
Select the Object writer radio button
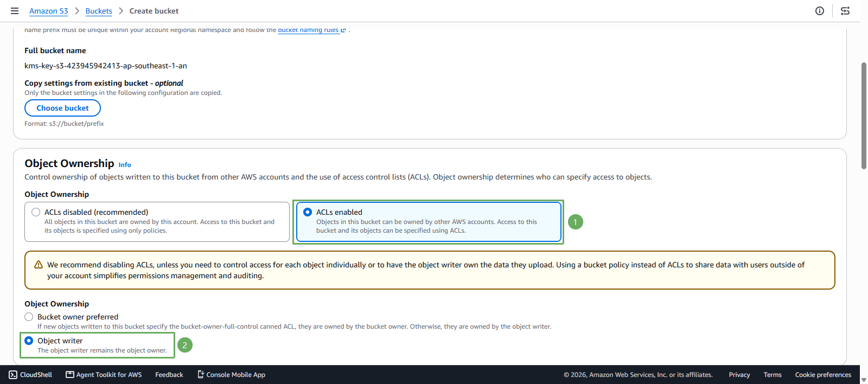tap(29, 341)
